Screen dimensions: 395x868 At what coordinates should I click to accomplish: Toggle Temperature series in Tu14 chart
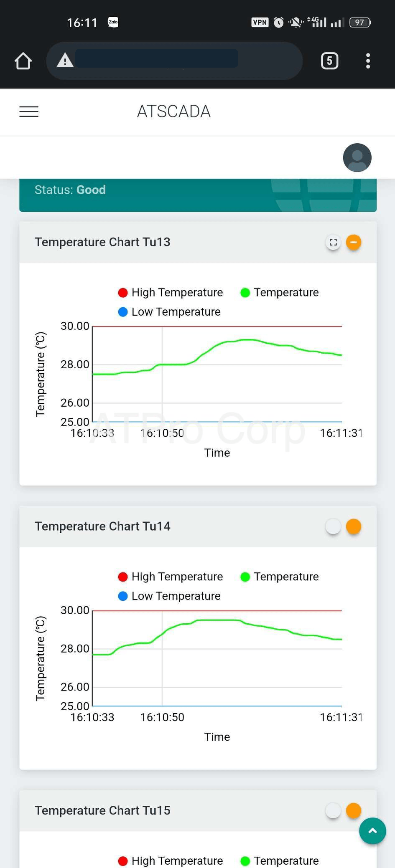tap(280, 577)
